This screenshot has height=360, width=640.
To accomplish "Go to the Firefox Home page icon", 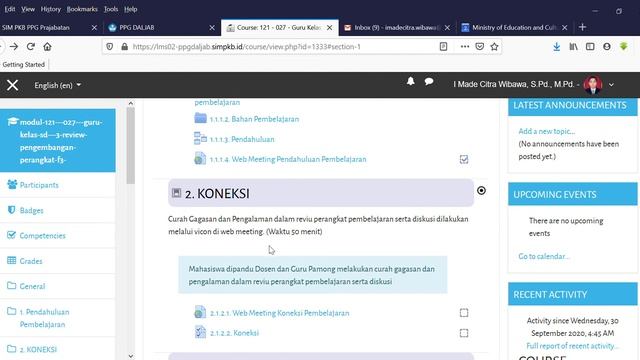I will (x=47, y=47).
